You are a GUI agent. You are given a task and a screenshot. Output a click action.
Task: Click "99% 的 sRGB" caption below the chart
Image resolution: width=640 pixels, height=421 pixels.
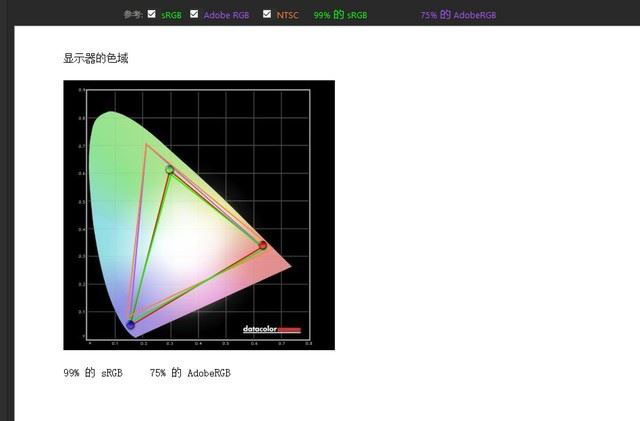[93, 373]
